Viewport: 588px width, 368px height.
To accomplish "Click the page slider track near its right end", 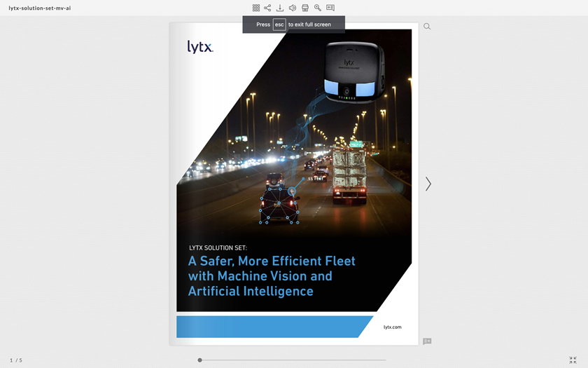I will point(378,360).
